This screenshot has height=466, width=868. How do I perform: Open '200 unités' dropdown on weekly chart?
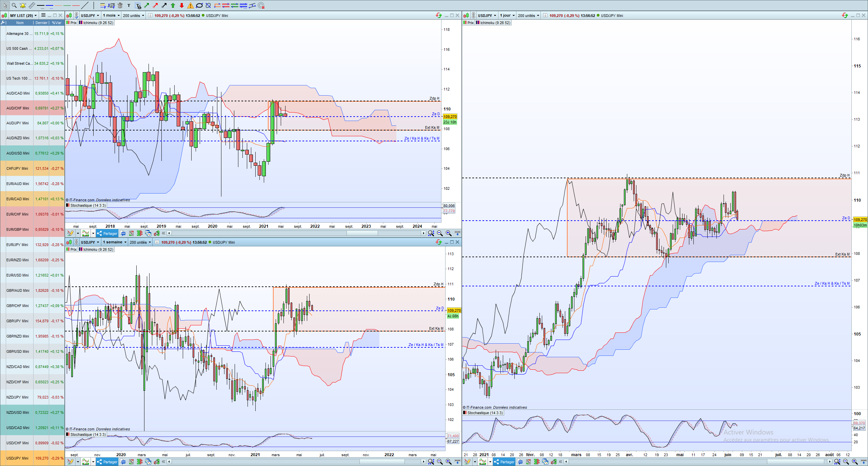[140, 242]
